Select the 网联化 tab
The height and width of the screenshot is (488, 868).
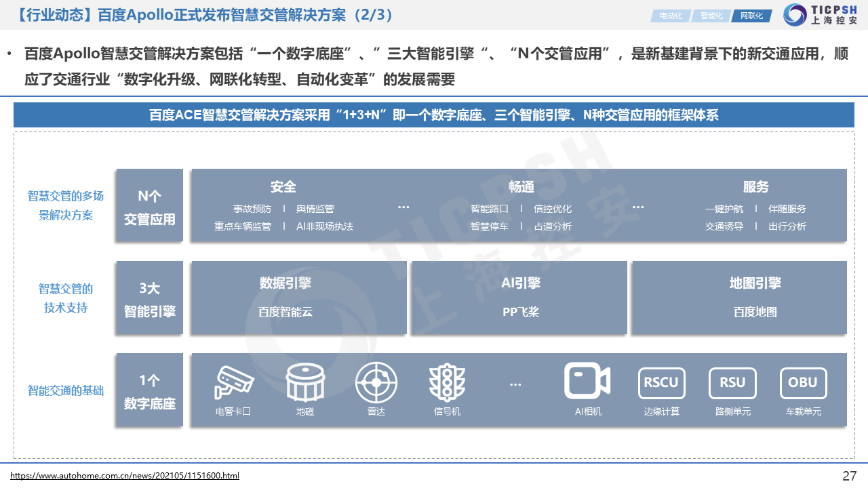(751, 16)
